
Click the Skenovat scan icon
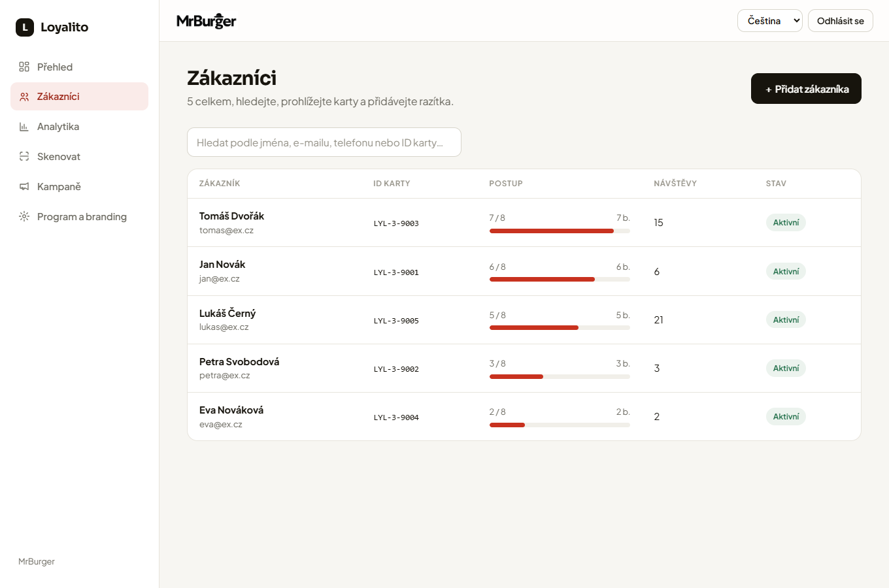24,157
